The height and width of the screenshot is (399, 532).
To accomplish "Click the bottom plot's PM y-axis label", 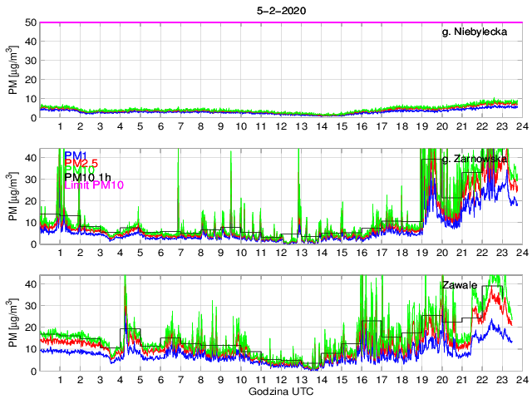I will click(14, 323).
